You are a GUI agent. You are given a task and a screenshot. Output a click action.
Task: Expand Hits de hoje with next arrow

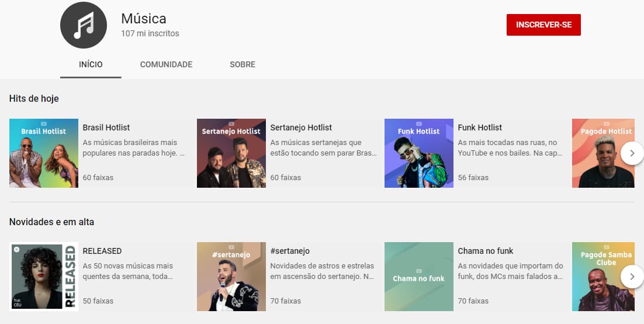[632, 153]
